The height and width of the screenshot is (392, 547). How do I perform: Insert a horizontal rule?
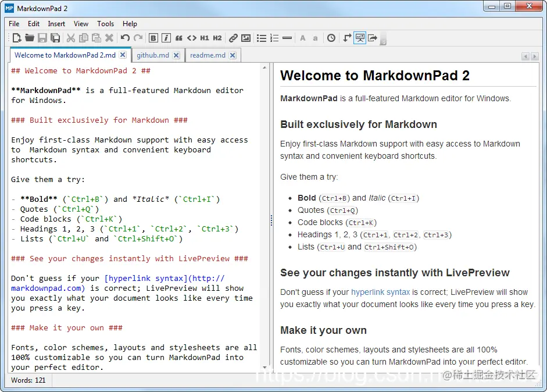click(287, 38)
